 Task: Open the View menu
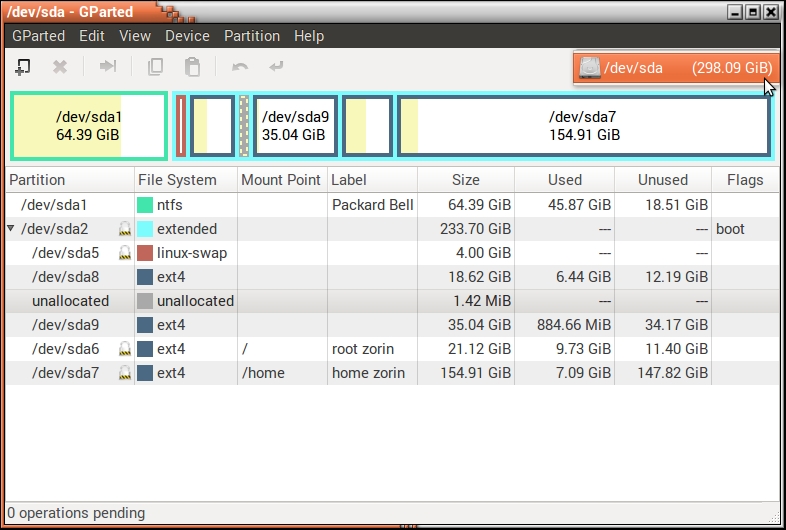135,35
